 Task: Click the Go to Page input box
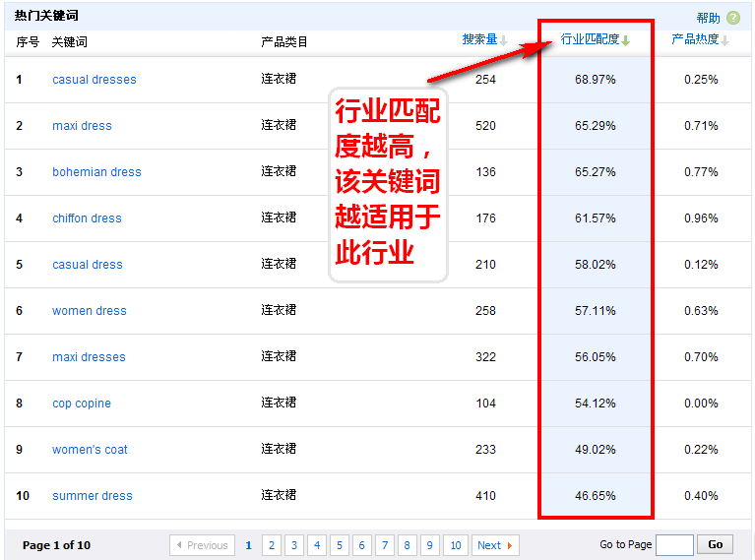[x=674, y=545]
